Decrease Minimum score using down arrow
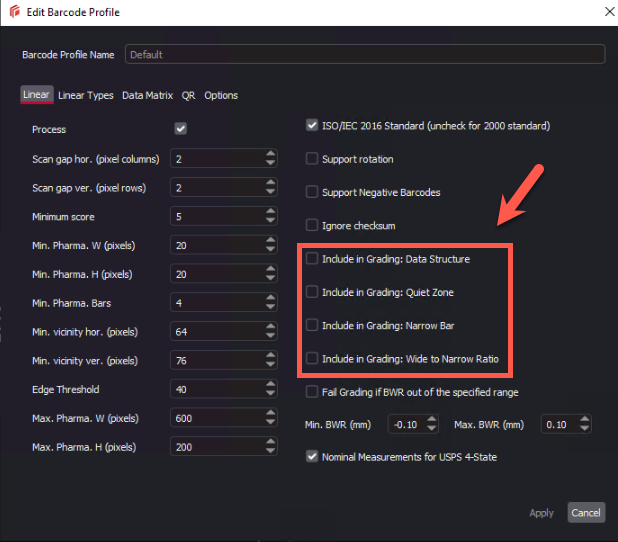The height and width of the screenshot is (542, 618). coord(271,221)
